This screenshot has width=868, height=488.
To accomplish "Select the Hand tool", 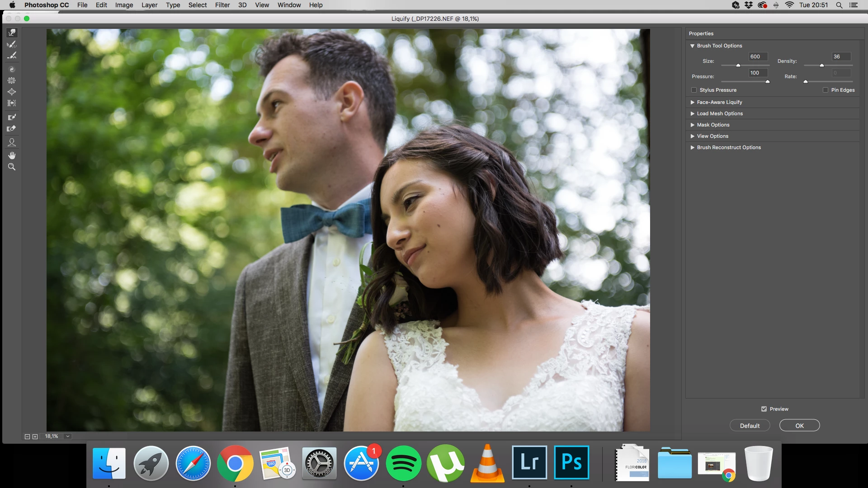I will point(12,155).
